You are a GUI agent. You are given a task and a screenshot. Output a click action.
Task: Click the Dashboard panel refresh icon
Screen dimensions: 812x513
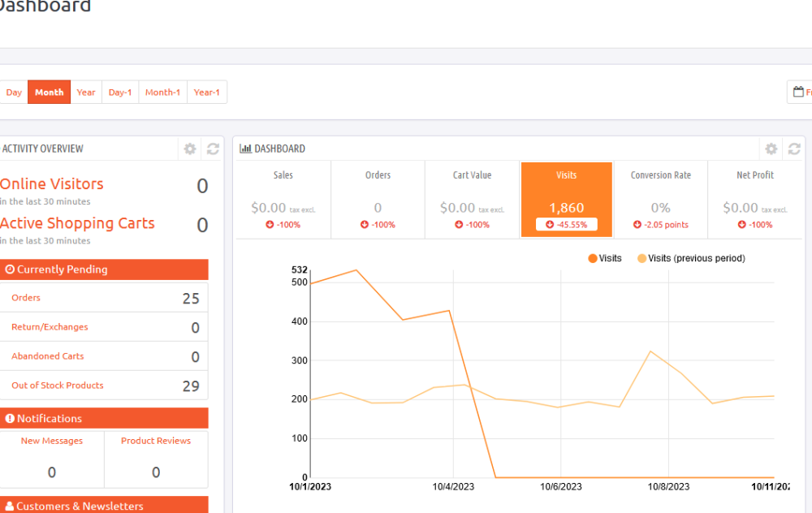(794, 149)
